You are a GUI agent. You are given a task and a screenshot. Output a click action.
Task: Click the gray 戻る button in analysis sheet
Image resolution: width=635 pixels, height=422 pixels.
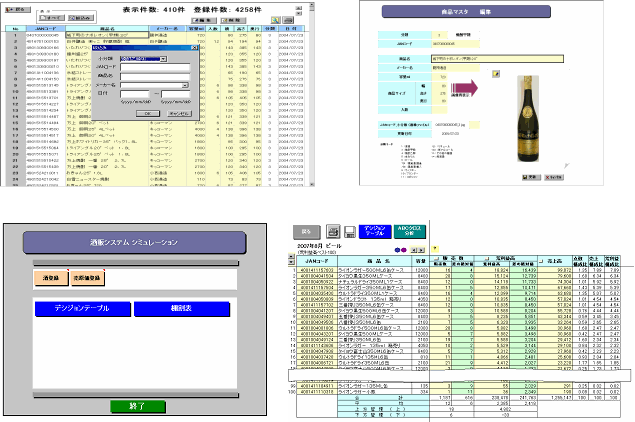click(307, 232)
